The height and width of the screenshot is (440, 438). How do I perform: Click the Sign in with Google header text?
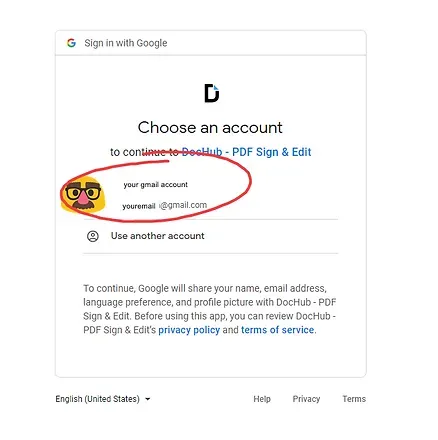tap(126, 43)
